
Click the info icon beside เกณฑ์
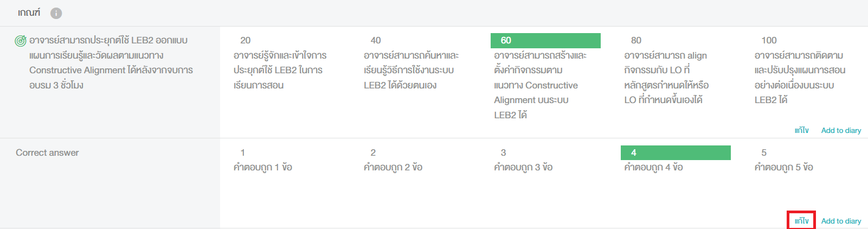(x=56, y=13)
